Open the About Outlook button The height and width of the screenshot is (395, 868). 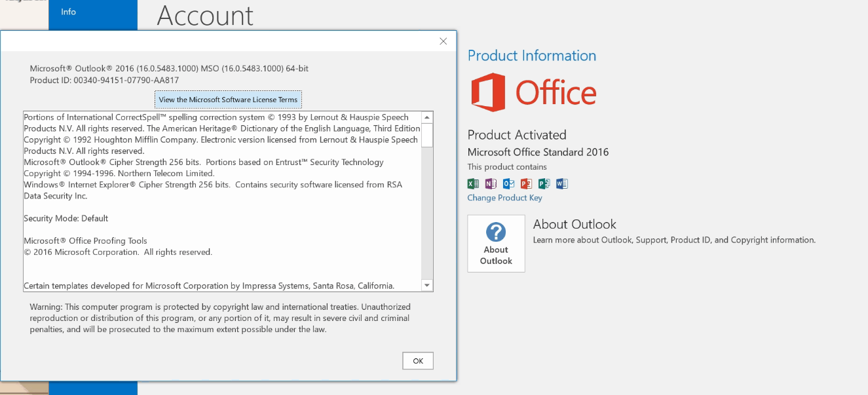pyautogui.click(x=496, y=244)
